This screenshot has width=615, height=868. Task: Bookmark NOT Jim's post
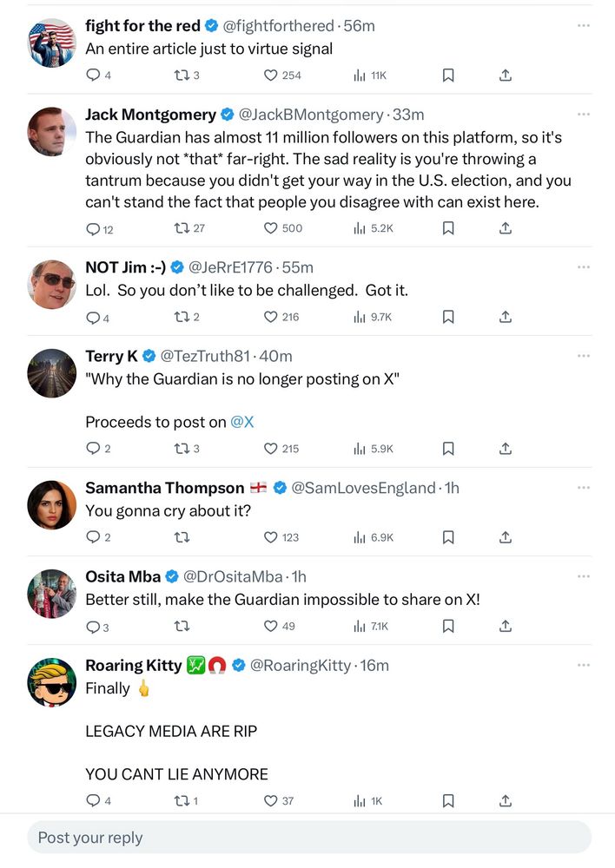448,317
